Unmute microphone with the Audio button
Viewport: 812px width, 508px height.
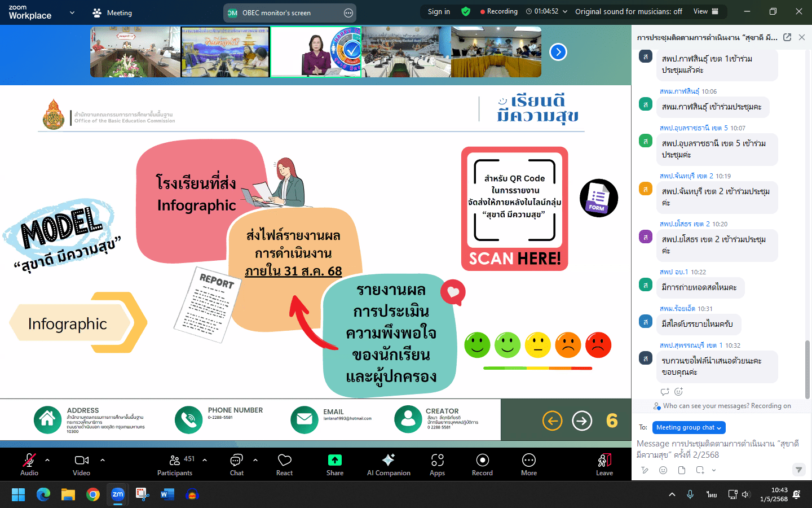coord(29,465)
